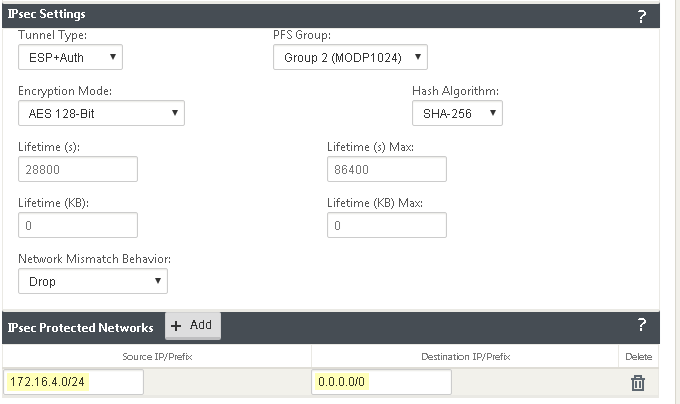The height and width of the screenshot is (404, 680).
Task: Open the Encryption Mode dropdown
Action: (x=101, y=113)
